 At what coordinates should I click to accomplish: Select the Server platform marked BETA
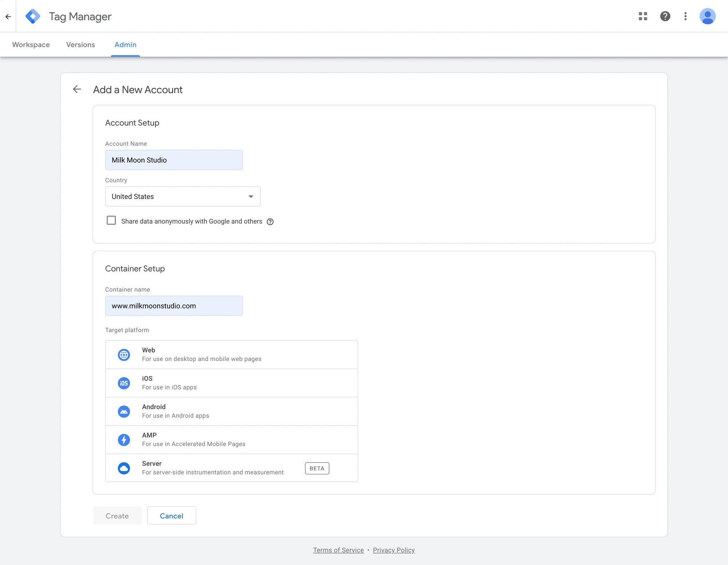pyautogui.click(x=231, y=468)
